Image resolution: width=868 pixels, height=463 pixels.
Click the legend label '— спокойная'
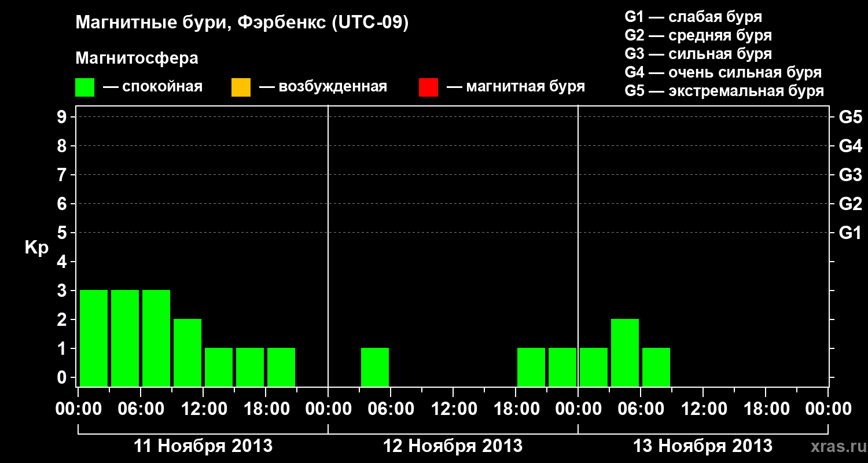(153, 87)
